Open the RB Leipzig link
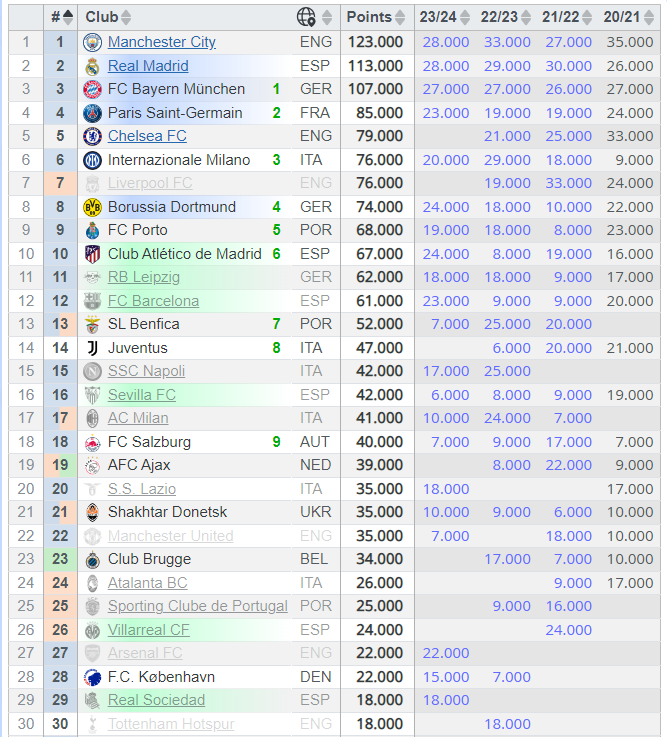Viewport: 667px width, 737px height. [x=144, y=277]
